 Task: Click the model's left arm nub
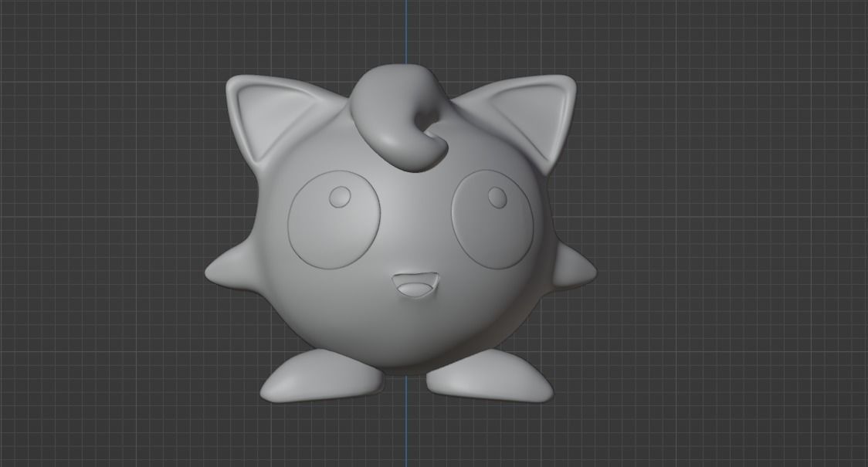(x=234, y=269)
